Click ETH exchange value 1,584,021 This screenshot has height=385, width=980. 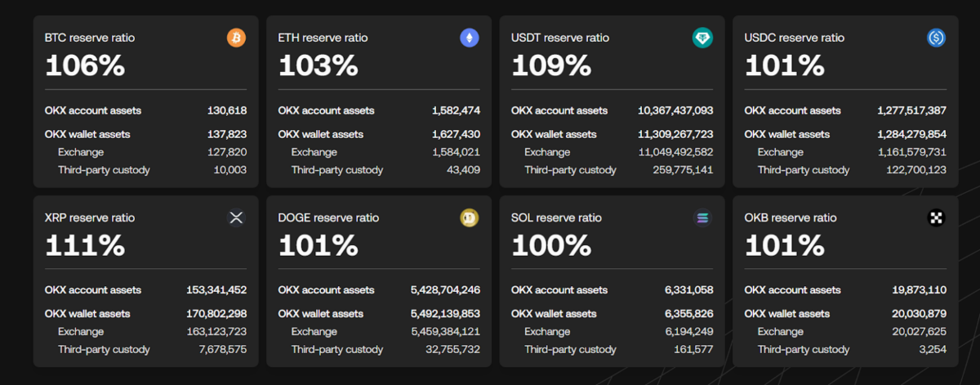pos(456,152)
